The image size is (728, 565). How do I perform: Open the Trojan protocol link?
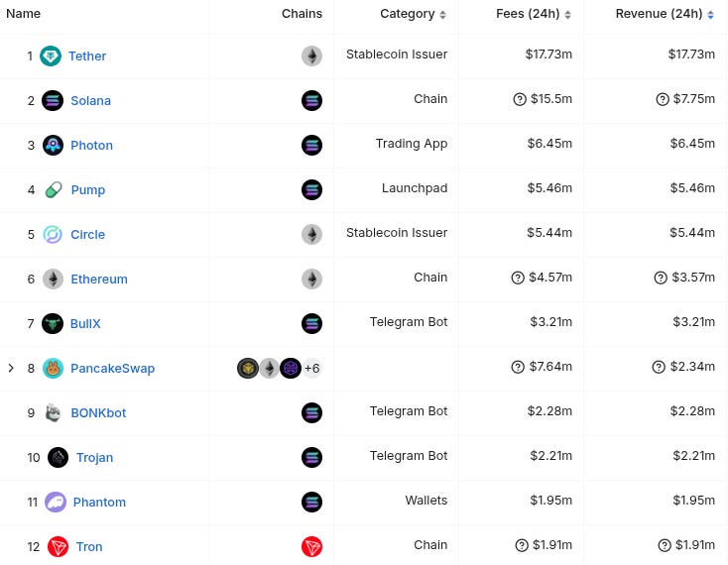tap(94, 457)
